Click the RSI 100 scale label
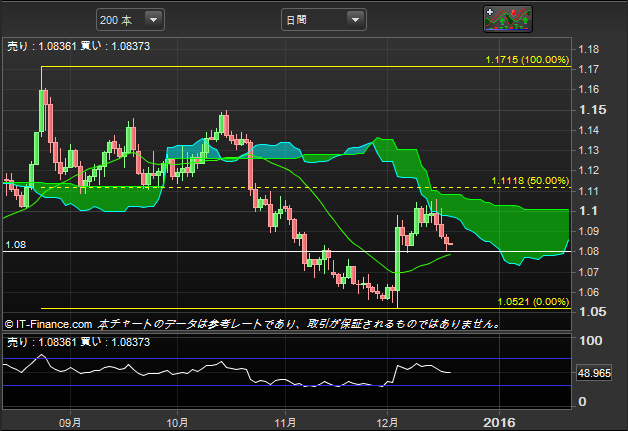 pyautogui.click(x=591, y=341)
